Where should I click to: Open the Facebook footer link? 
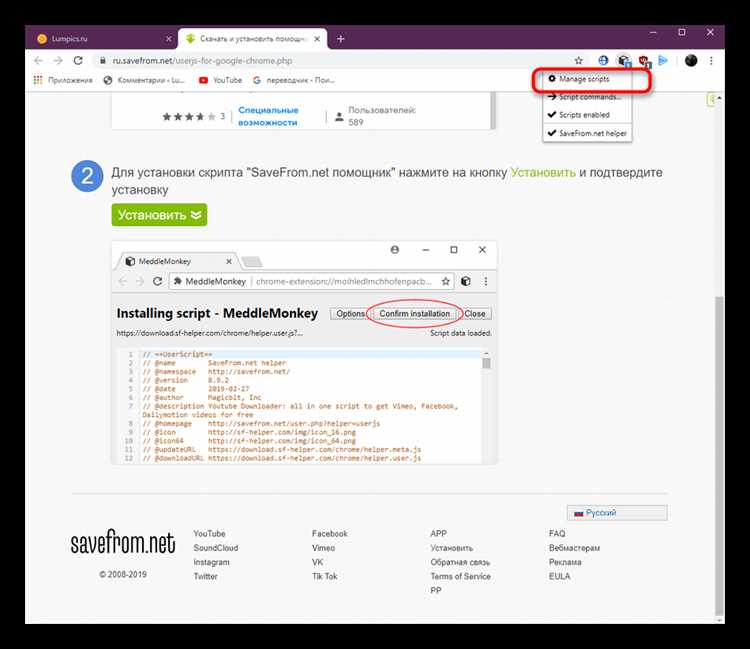[330, 533]
